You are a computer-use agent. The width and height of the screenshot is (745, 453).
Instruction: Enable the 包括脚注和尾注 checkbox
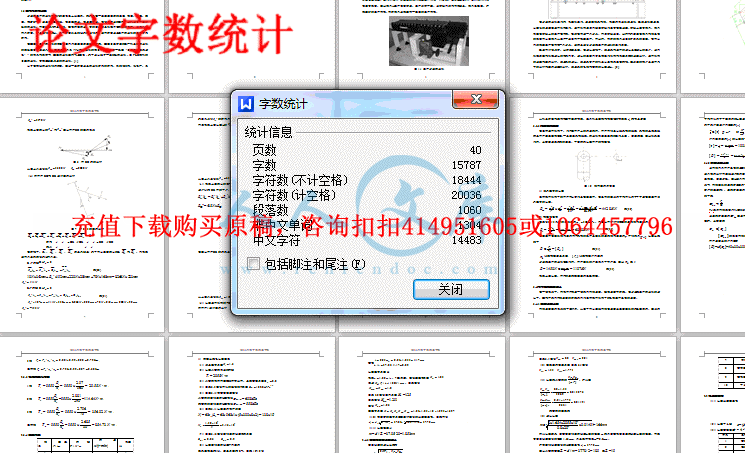[x=254, y=263]
